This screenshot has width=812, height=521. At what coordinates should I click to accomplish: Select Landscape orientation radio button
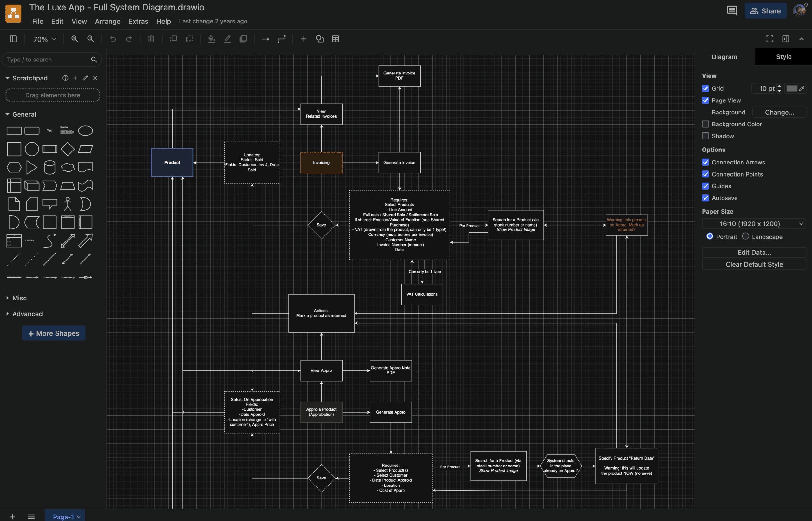745,236
